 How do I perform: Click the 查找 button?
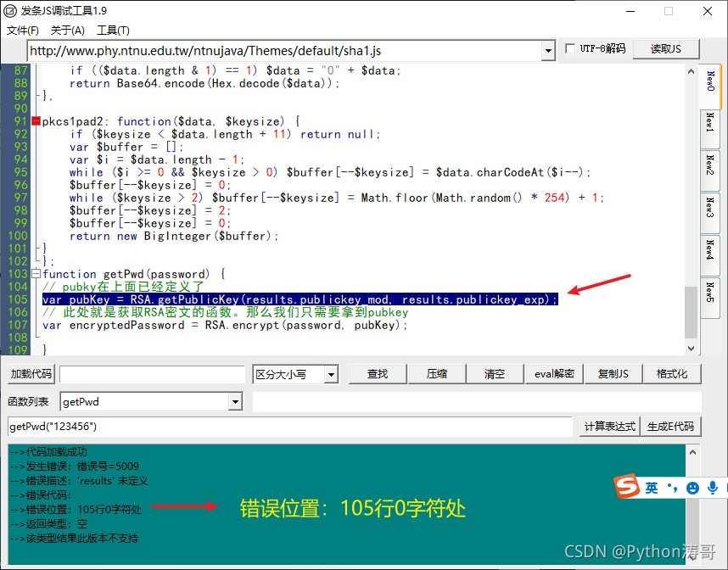378,374
